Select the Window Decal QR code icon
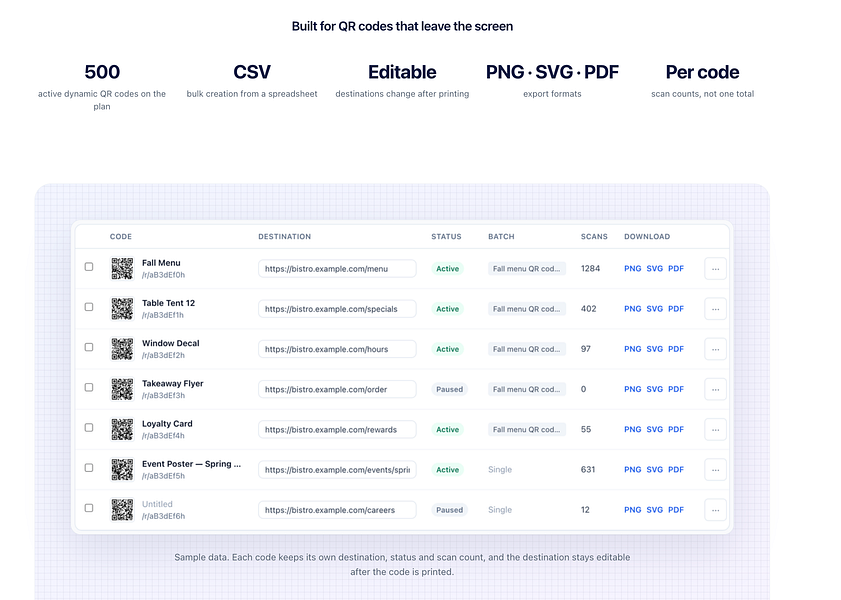841x600 pixels. coord(122,349)
